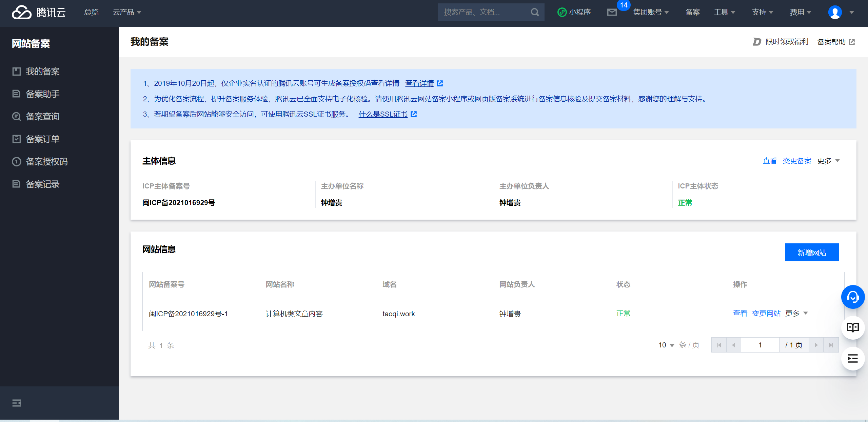Open the documentation book floating icon
This screenshot has height=422, width=868.
(852, 327)
